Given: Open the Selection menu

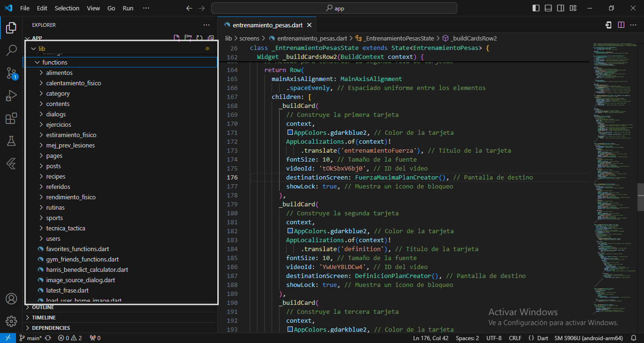Looking at the screenshot, I should [x=67, y=8].
